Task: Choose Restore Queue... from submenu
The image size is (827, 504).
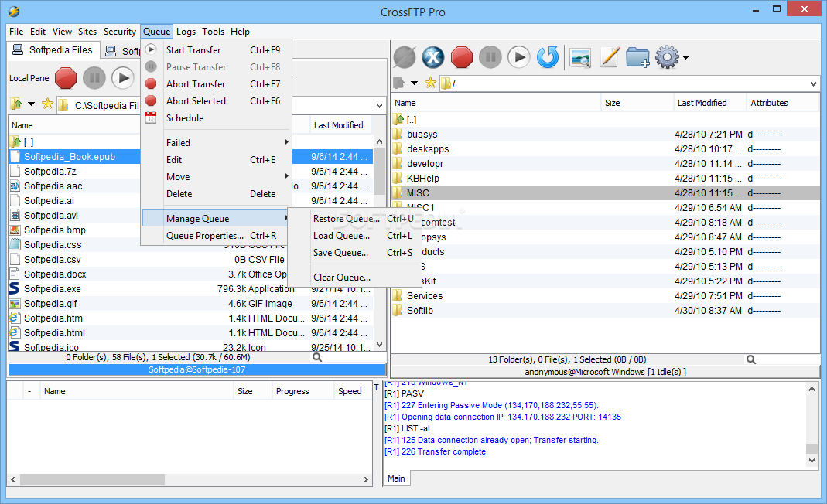Action: point(354,218)
